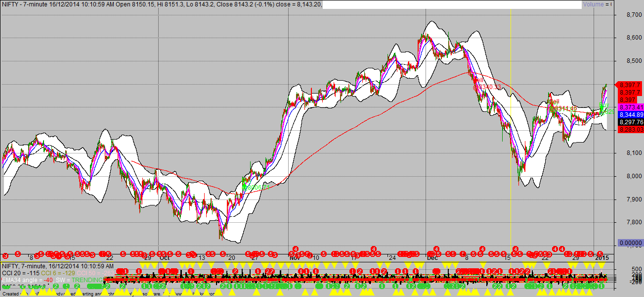Click the red 8,397 value label

coord(627,99)
